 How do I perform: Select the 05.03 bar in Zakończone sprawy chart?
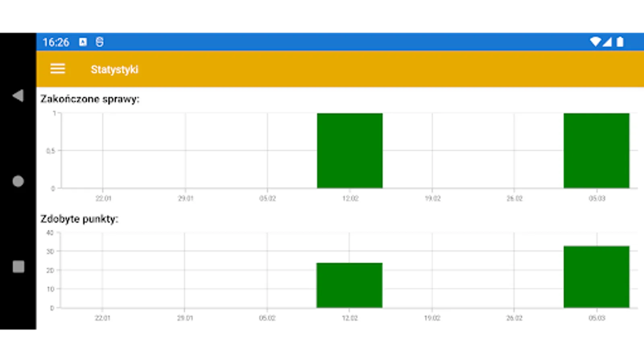tap(596, 150)
